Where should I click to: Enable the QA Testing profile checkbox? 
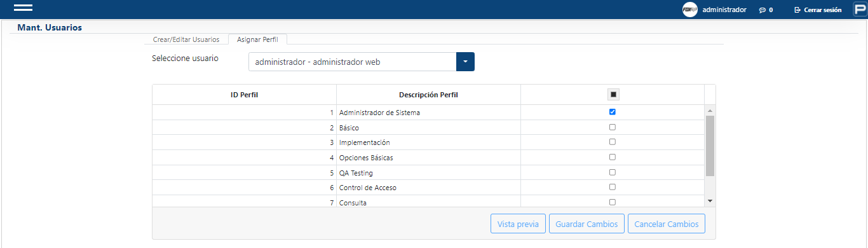(613, 172)
